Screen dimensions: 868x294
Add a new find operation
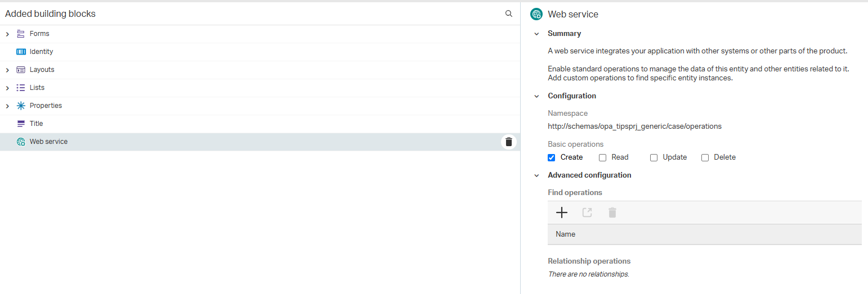point(562,212)
